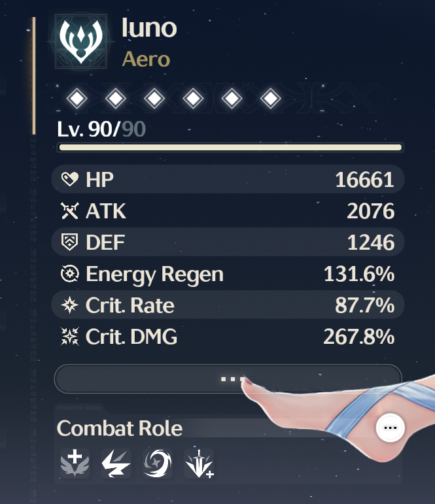Click the Energy Regen icon
The height and width of the screenshot is (504, 435).
click(x=69, y=275)
